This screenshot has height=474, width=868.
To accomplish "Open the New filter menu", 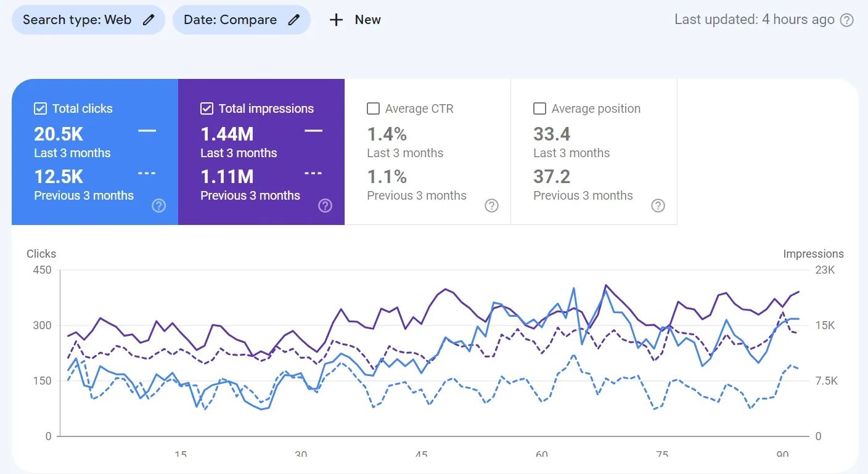I will click(x=355, y=20).
